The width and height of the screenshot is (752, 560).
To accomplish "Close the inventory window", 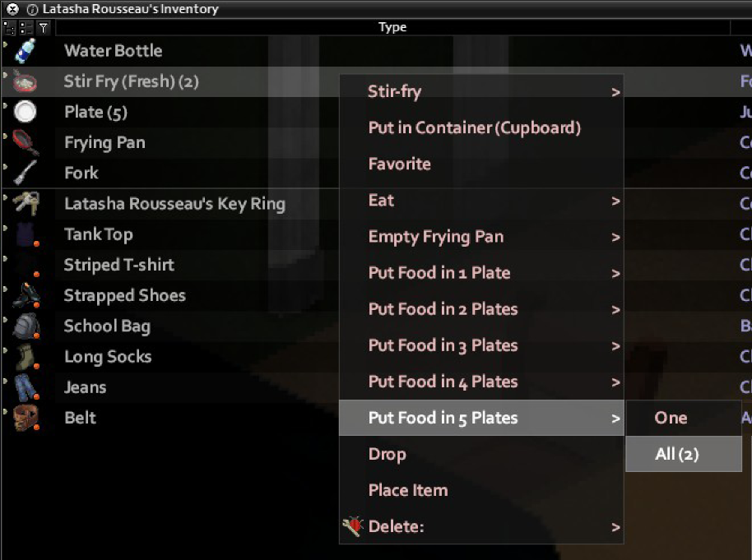I will coord(13,8).
